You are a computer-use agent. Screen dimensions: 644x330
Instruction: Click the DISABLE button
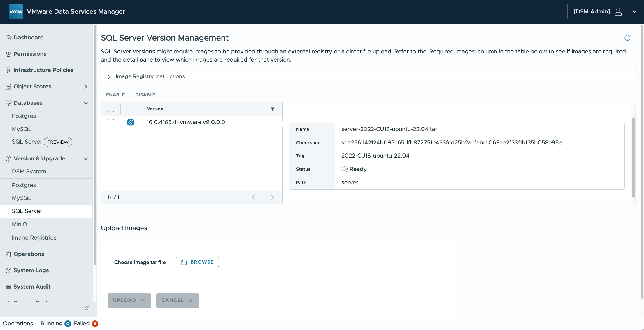[x=145, y=95]
